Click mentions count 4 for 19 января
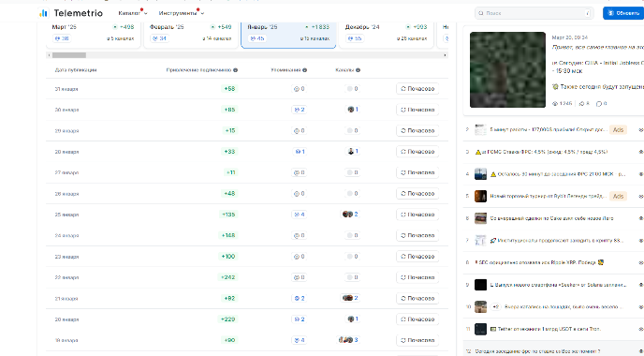 click(x=299, y=340)
